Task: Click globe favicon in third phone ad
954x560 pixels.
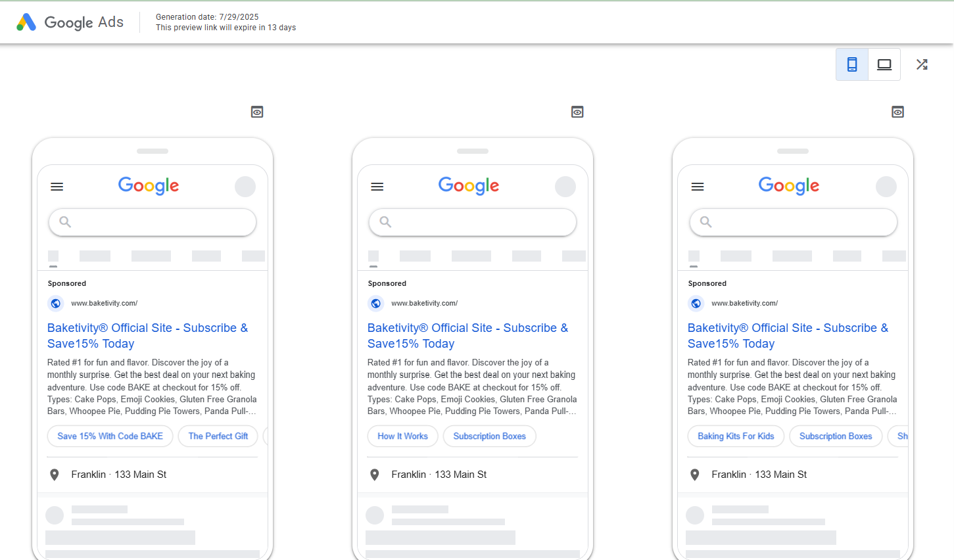Action: 696,304
